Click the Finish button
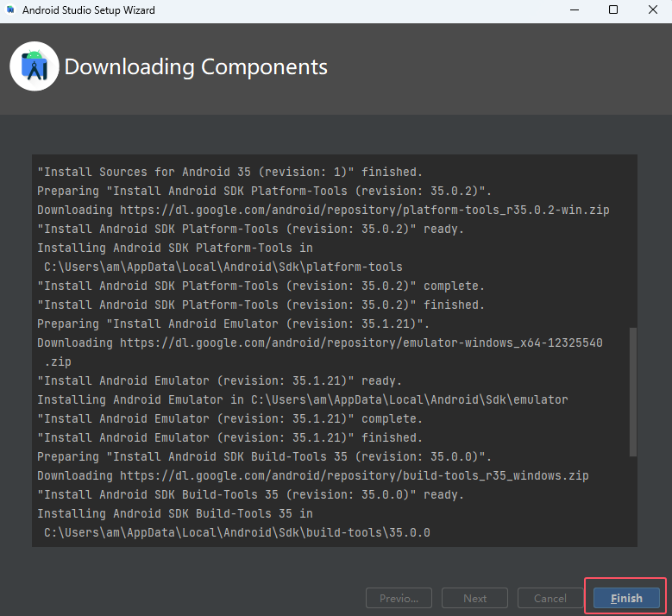The image size is (672, 616). [x=626, y=598]
